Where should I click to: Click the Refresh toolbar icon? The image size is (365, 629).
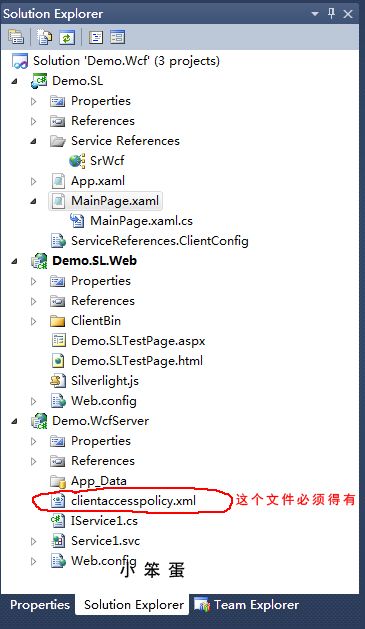tap(67, 37)
